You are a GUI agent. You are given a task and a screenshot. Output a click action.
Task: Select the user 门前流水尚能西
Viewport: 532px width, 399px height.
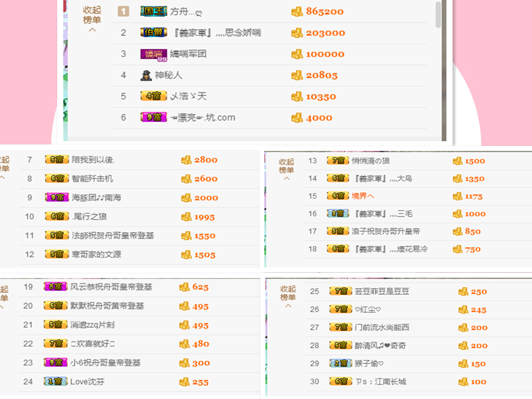tap(382, 327)
